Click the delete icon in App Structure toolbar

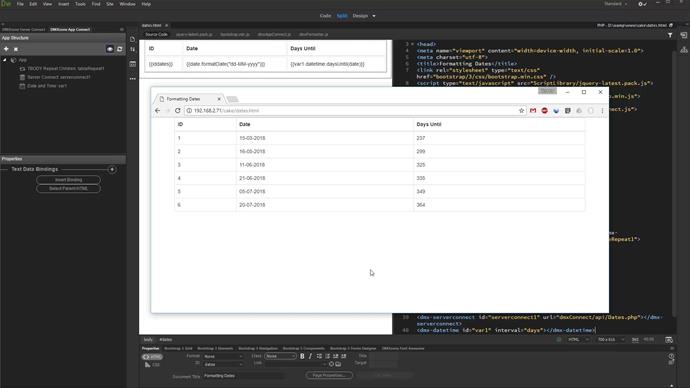click(16, 49)
